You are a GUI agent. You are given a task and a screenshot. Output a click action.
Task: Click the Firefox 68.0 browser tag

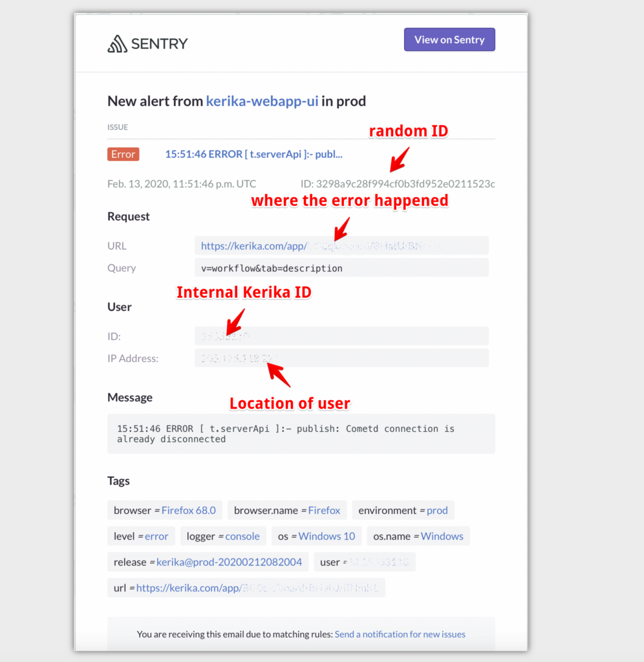[x=165, y=511]
